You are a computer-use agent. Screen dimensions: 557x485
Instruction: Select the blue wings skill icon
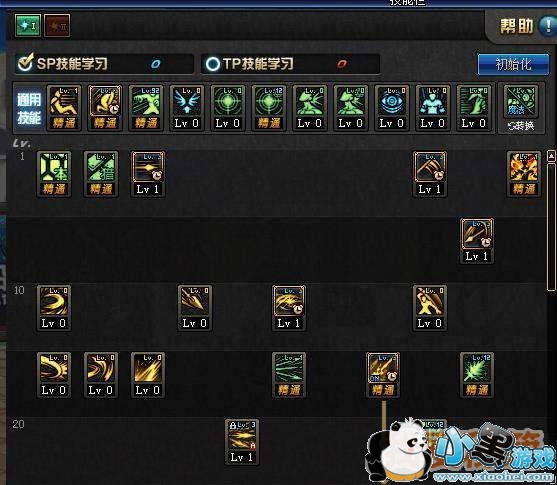click(x=187, y=101)
